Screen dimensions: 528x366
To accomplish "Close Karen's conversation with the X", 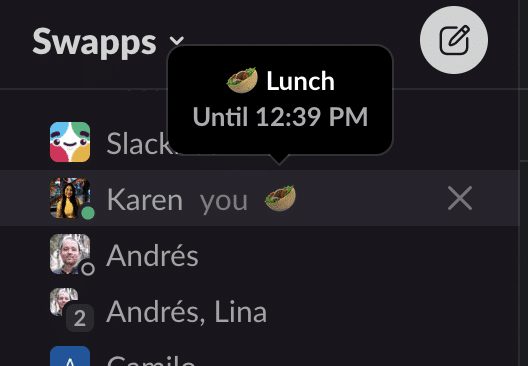I will pos(460,198).
